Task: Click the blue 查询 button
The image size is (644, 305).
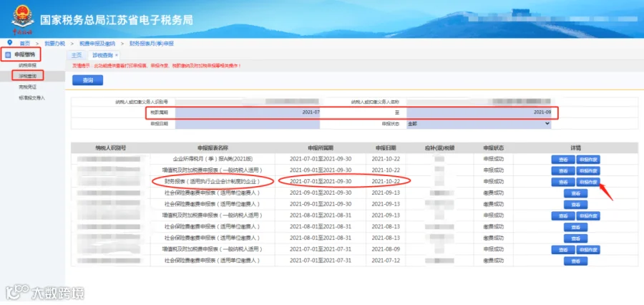Action: coord(87,81)
